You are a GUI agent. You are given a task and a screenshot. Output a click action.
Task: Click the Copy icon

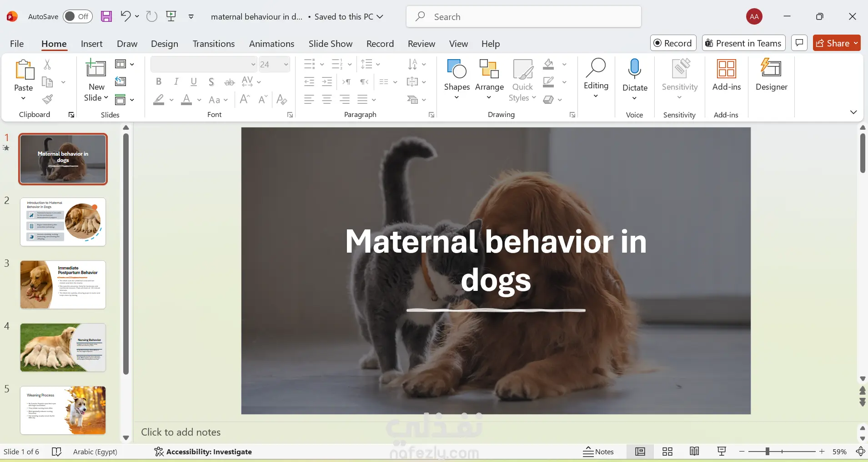pyautogui.click(x=47, y=82)
